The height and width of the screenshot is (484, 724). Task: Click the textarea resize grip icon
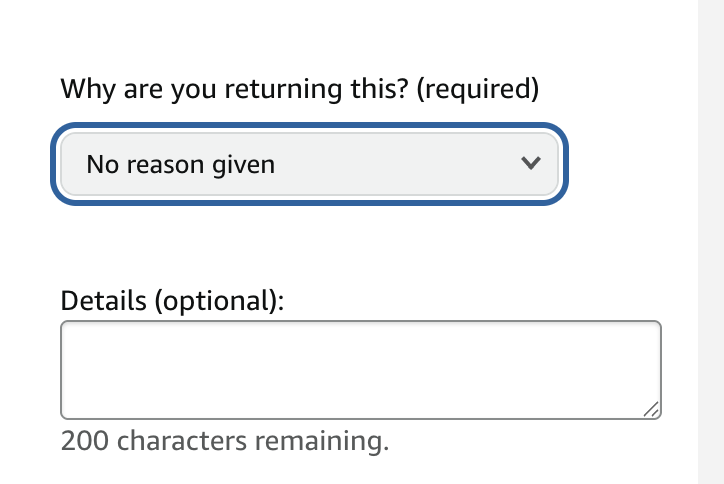point(652,410)
